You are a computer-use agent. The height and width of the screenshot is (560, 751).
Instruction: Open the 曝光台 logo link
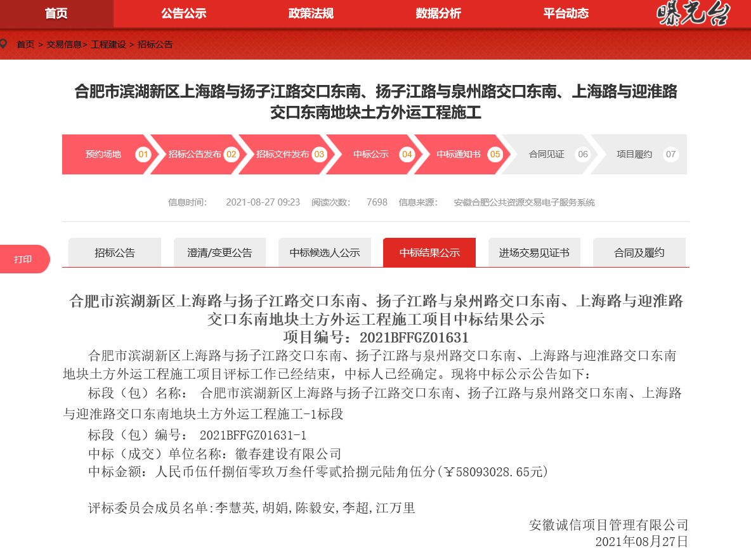coord(693,13)
